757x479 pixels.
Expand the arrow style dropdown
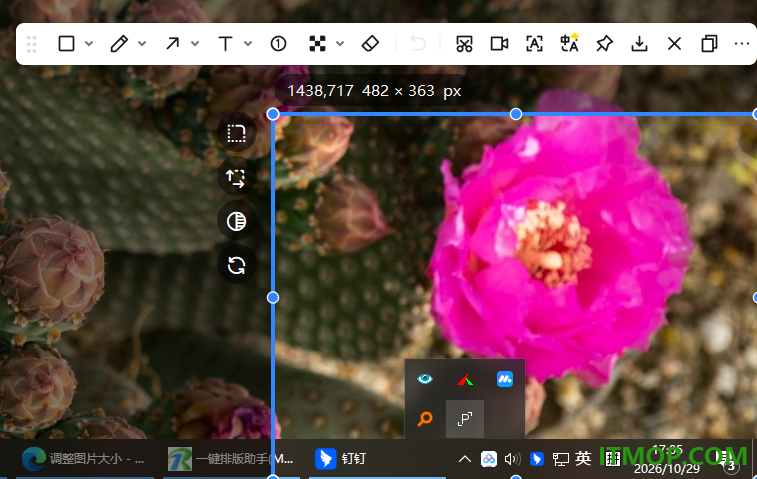point(195,44)
